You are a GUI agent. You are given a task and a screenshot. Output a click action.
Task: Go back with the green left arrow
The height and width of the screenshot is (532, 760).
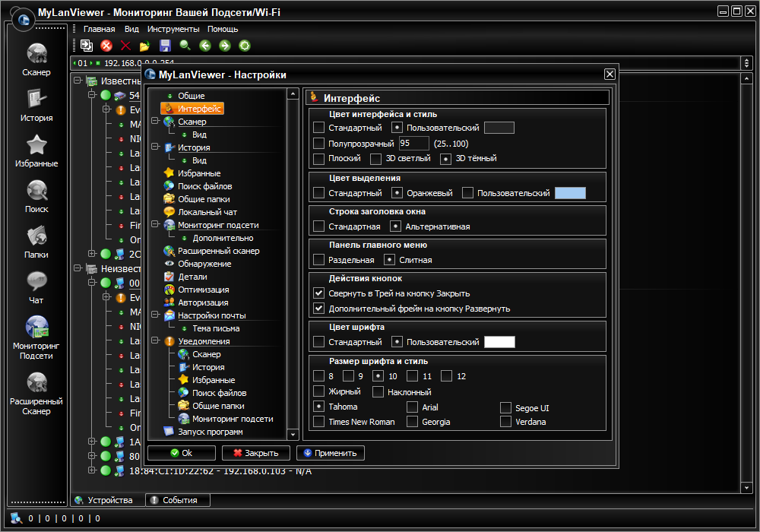(x=205, y=46)
